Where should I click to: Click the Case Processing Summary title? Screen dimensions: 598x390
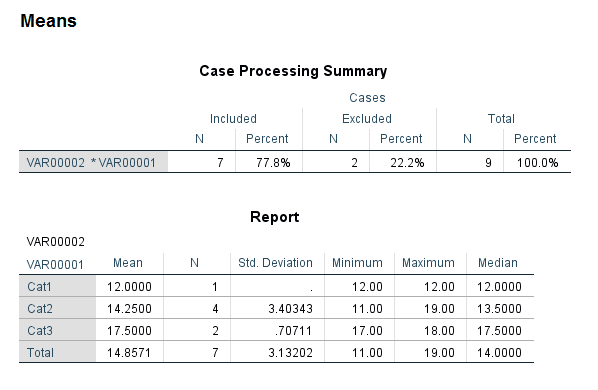point(293,71)
